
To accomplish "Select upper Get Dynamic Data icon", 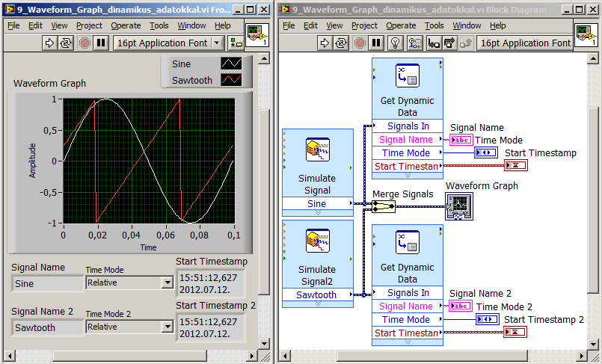I will point(408,75).
